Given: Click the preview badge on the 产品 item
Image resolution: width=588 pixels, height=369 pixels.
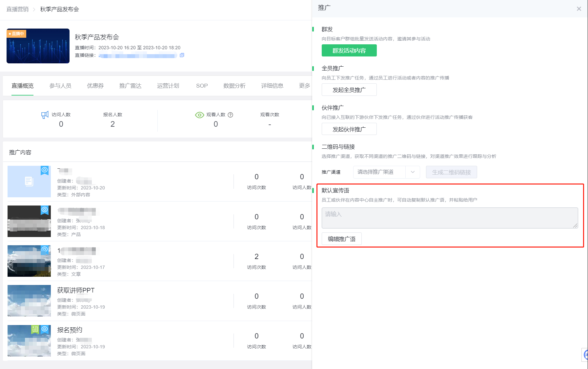Looking at the screenshot, I should (45, 210).
